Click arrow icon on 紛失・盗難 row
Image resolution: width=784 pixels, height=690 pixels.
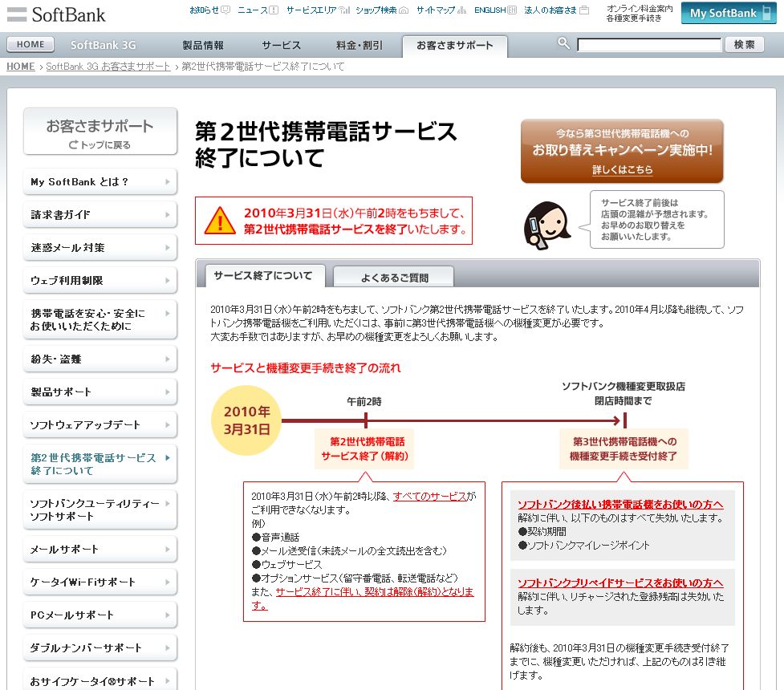point(168,359)
